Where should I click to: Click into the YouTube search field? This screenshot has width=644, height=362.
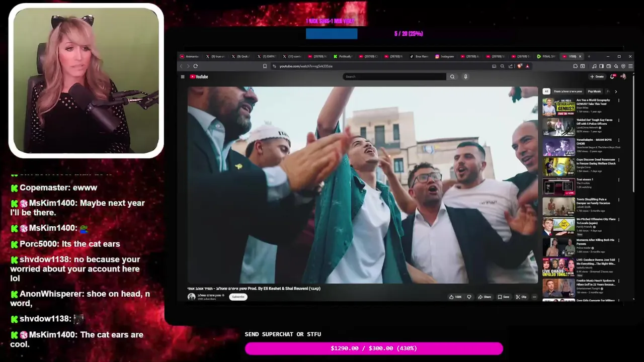coord(394,77)
